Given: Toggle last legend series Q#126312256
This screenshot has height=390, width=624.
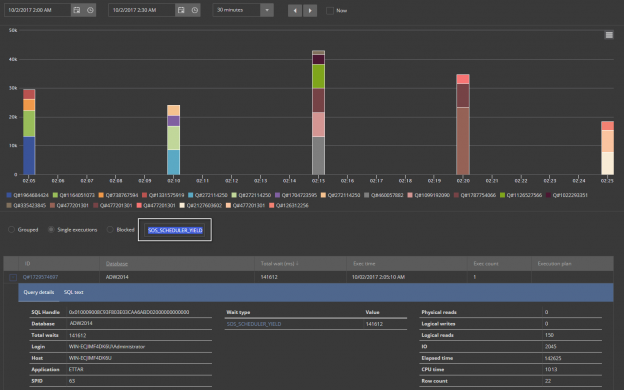Looking at the screenshot, I should (289, 205).
